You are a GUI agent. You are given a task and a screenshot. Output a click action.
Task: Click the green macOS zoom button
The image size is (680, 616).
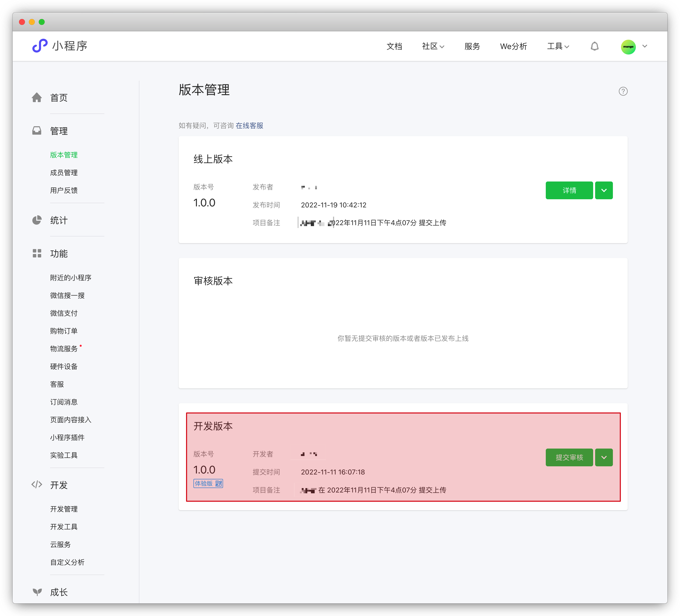[42, 22]
